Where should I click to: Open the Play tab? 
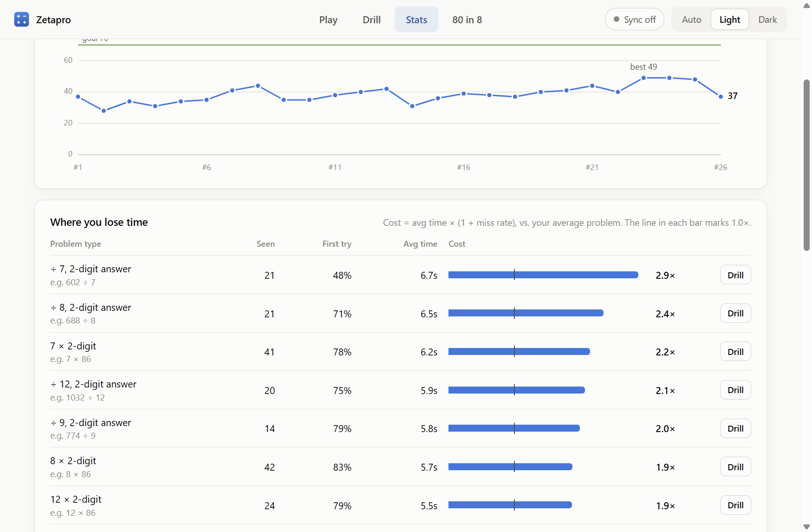328,20
